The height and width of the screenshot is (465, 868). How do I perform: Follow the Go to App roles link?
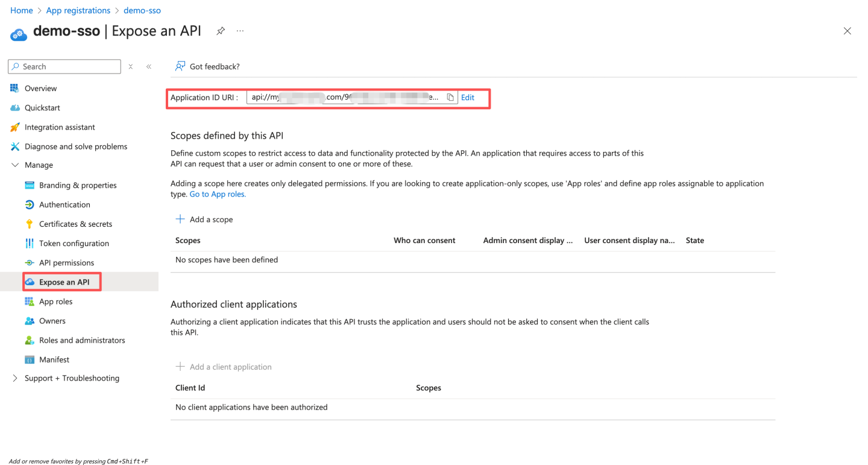[218, 194]
